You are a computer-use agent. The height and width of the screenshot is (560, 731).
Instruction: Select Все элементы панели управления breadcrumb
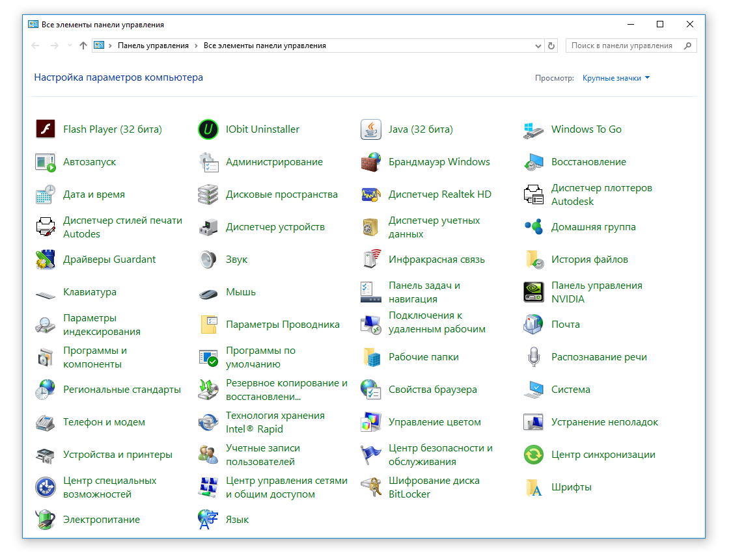pyautogui.click(x=265, y=46)
